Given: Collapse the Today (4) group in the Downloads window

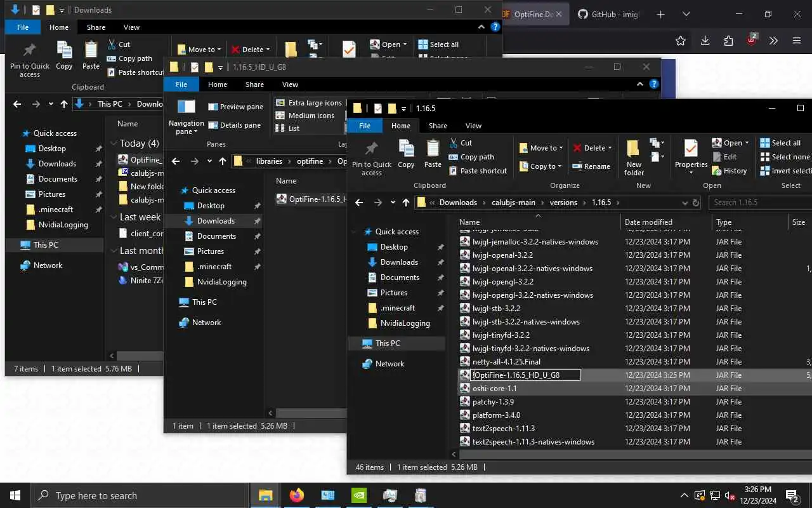Looking at the screenshot, I should [114, 144].
